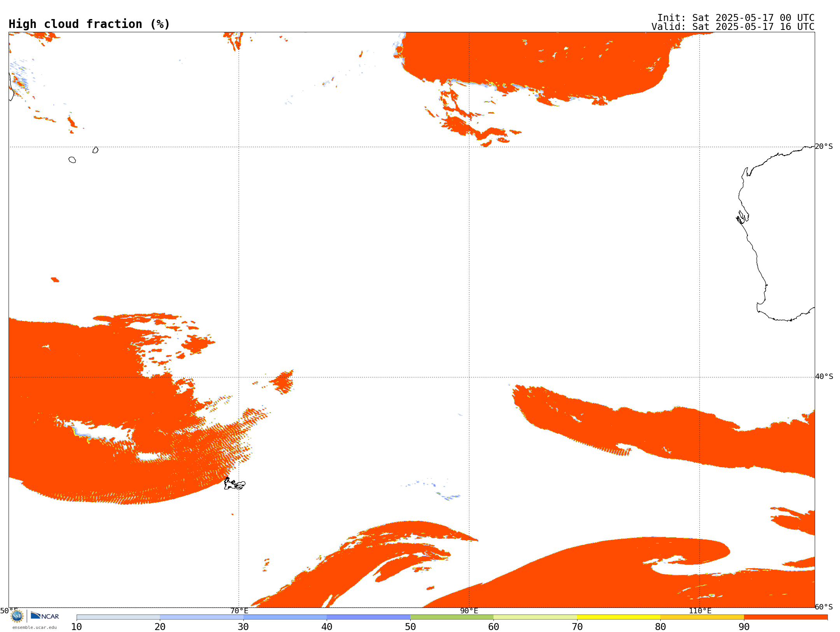Pick the 30–40 medium blue colorbar segment

click(x=285, y=617)
